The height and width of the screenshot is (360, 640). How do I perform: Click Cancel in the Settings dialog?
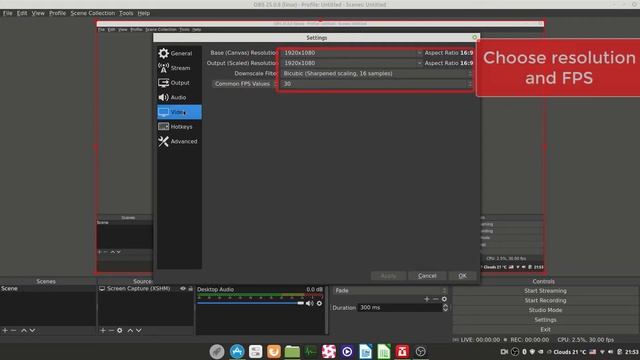pos(427,276)
